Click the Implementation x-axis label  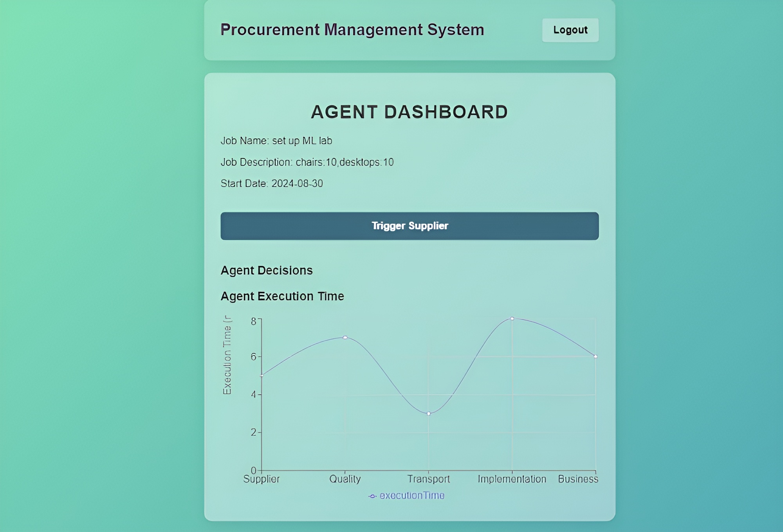click(512, 479)
